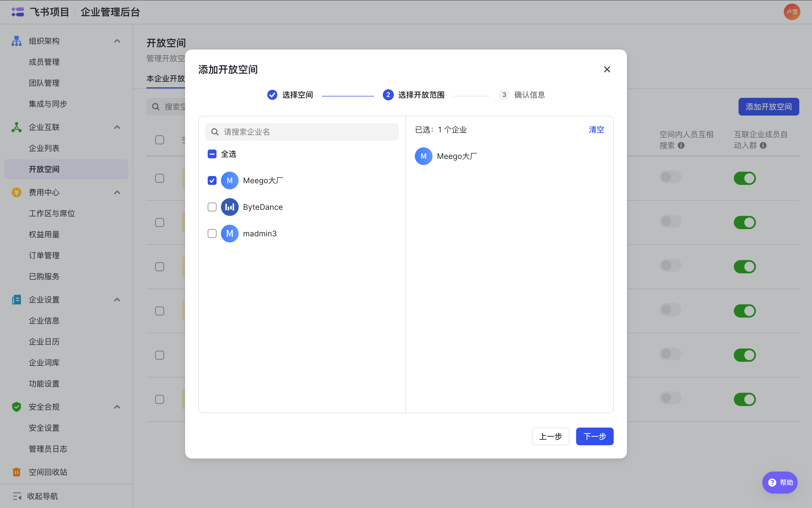Close the 添加开放空间 dialog

tap(607, 69)
